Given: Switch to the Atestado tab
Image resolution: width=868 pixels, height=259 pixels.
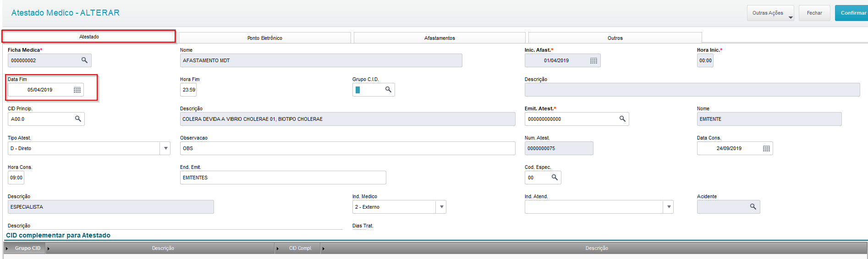Looking at the screenshot, I should pyautogui.click(x=89, y=37).
